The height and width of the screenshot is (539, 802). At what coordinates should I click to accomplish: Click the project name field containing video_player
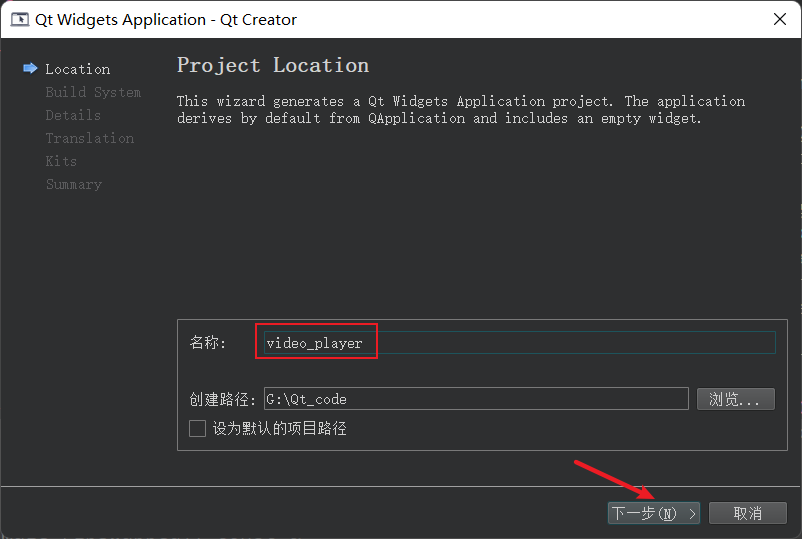[520, 343]
